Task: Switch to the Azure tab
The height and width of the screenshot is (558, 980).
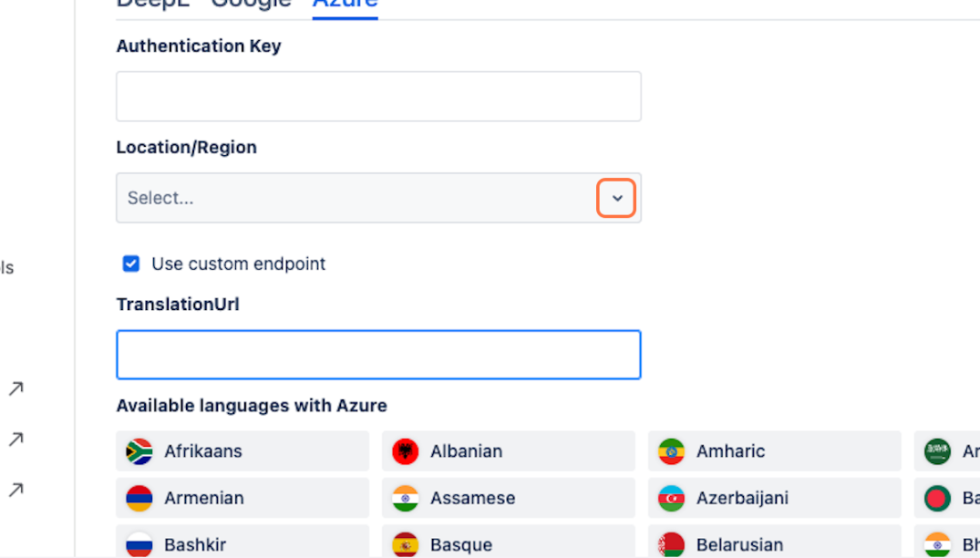Action: [x=345, y=4]
